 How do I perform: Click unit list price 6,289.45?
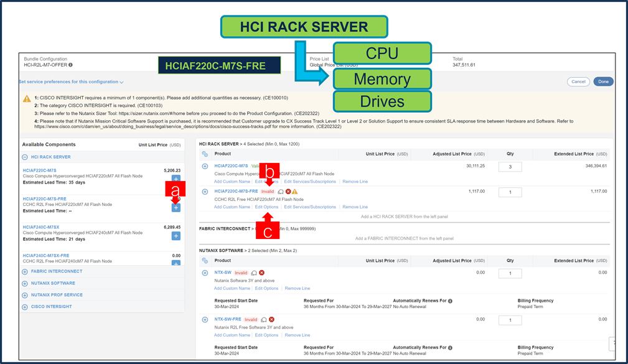point(172,227)
